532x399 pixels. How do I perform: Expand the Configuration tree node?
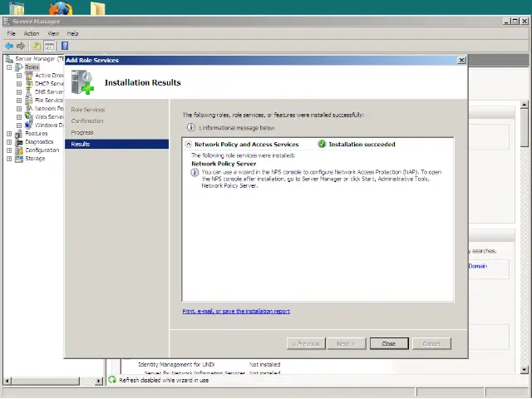[9, 150]
